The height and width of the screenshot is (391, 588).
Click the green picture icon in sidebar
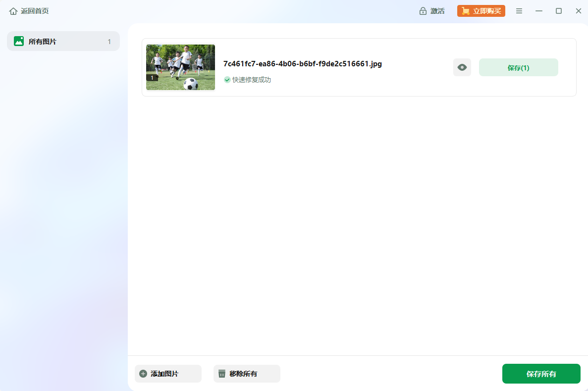(19, 42)
